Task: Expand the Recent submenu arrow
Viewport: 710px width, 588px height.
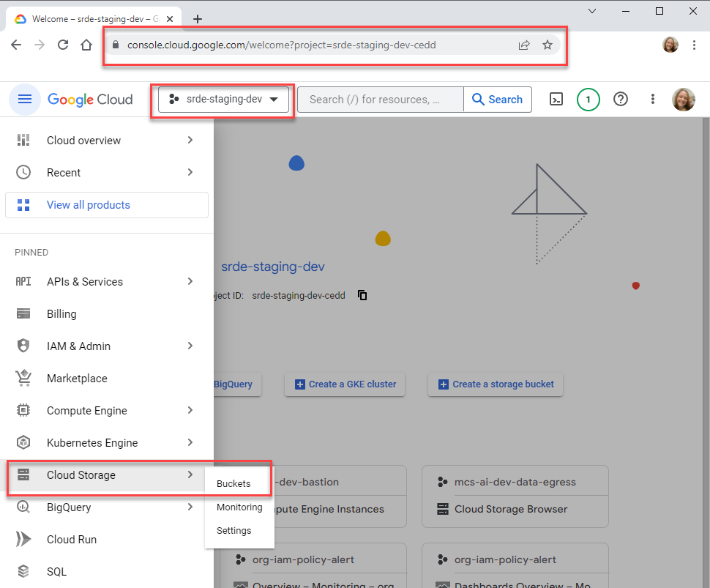Action: (190, 172)
